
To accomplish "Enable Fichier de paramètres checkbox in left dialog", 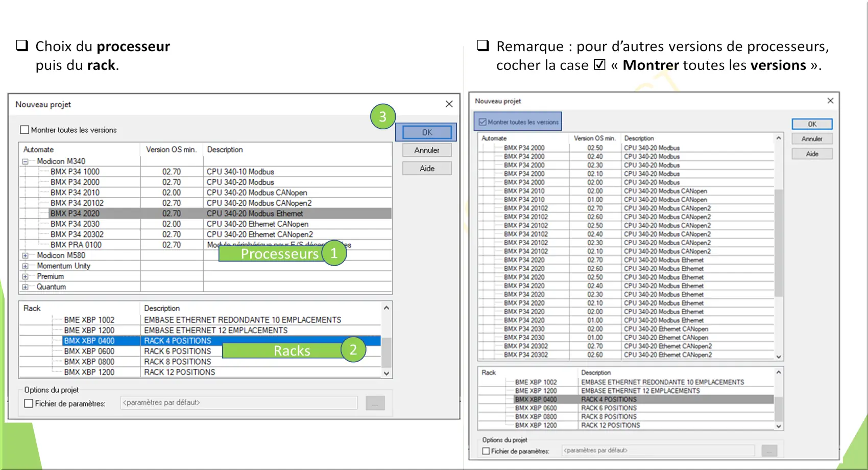I will click(29, 404).
